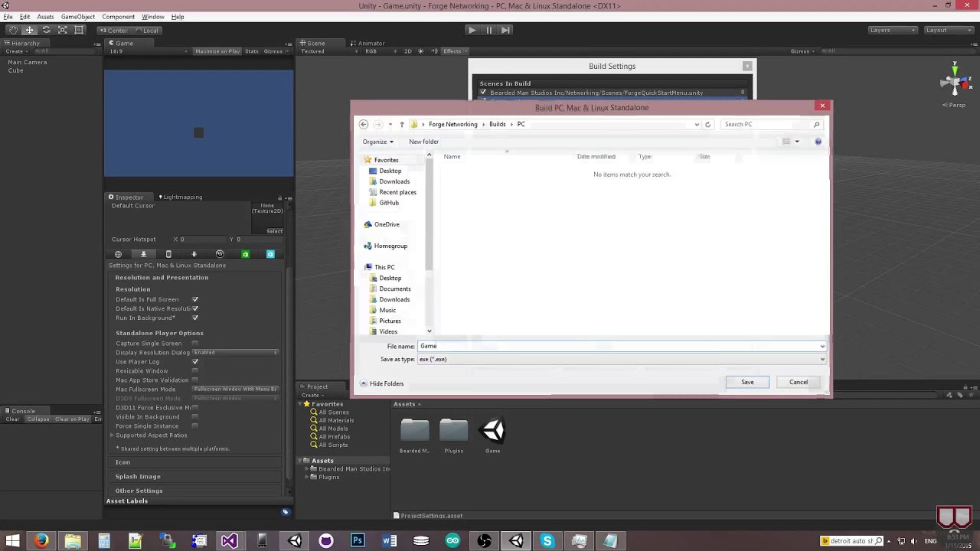This screenshot has width=980, height=551.
Task: Open Visual Studio from the taskbar
Action: [x=229, y=541]
